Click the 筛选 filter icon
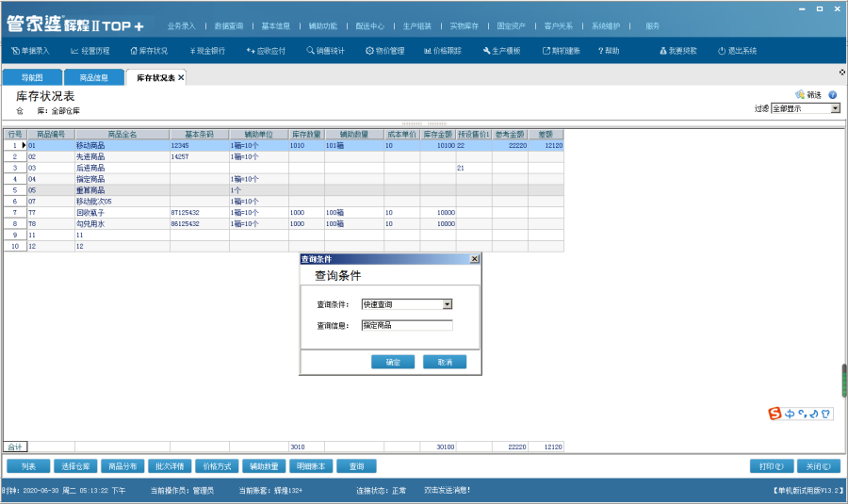This screenshot has width=848, height=504. coord(801,95)
